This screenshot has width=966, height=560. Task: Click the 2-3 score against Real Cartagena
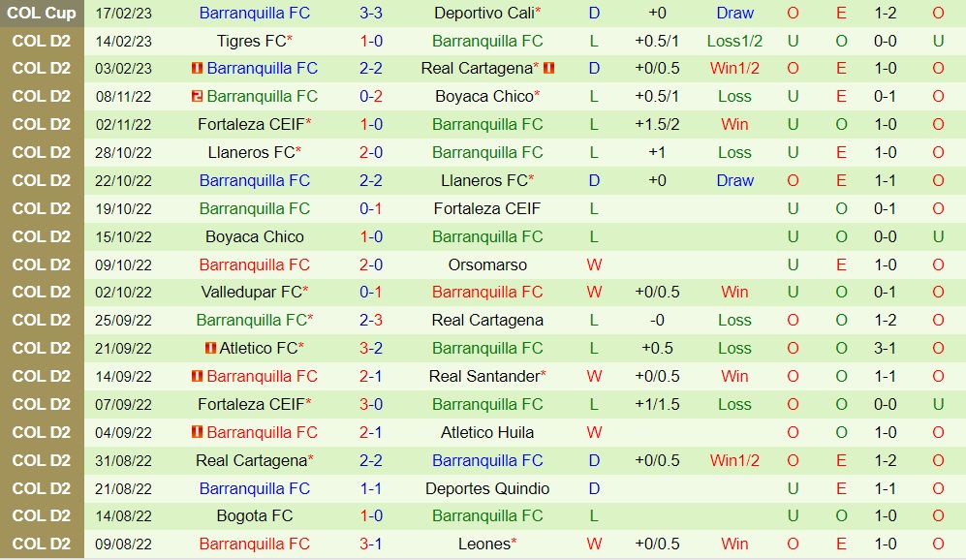[x=371, y=321]
